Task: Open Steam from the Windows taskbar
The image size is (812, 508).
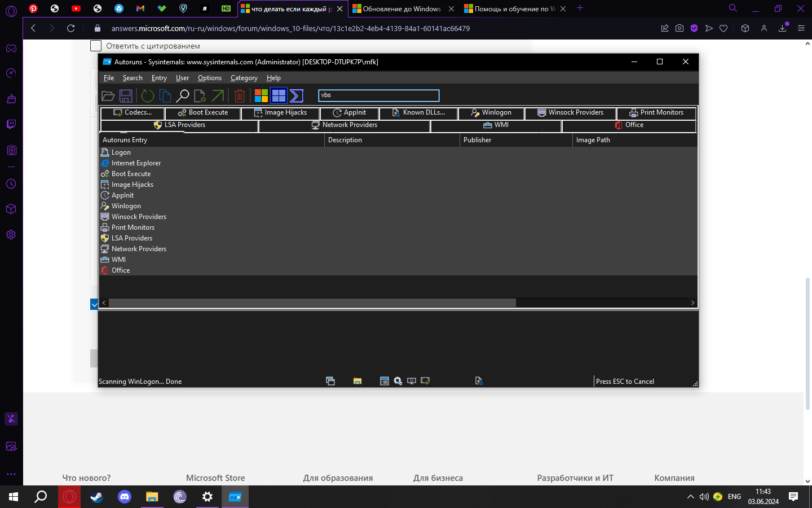Action: pos(97,497)
